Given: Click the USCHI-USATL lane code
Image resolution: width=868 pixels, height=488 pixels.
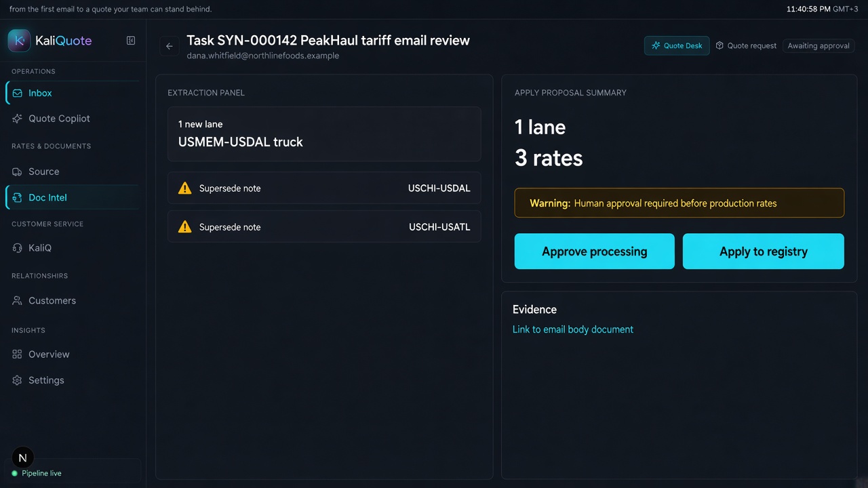Looking at the screenshot, I should pos(439,227).
